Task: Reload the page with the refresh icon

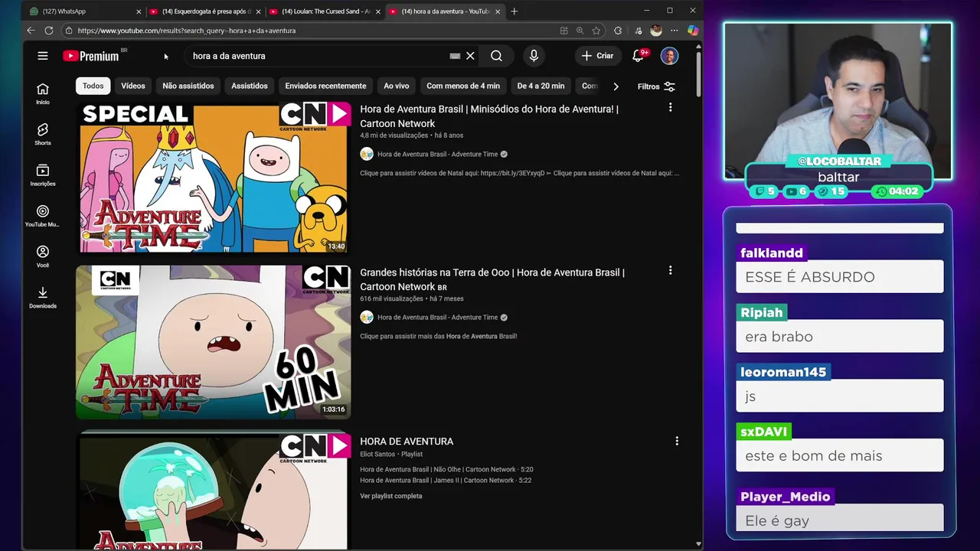Action: [49, 31]
